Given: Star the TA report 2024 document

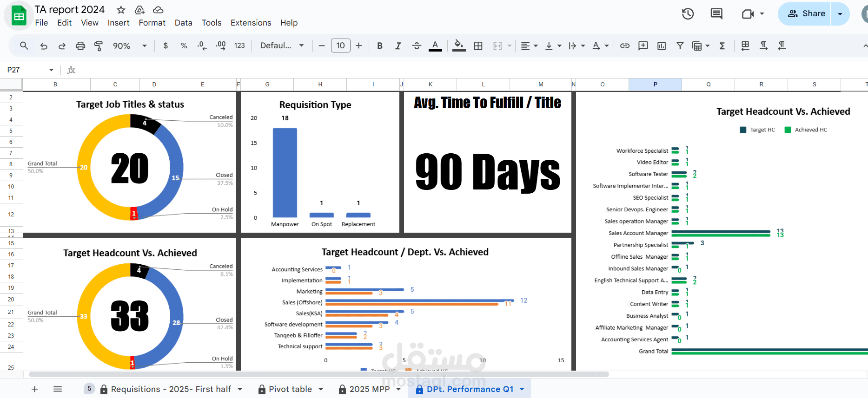Looking at the screenshot, I should 121,10.
